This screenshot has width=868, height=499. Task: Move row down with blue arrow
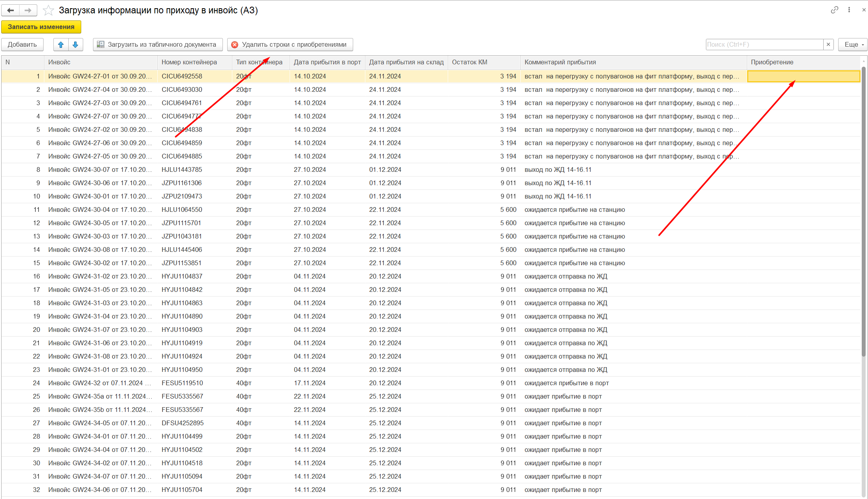[x=75, y=45]
